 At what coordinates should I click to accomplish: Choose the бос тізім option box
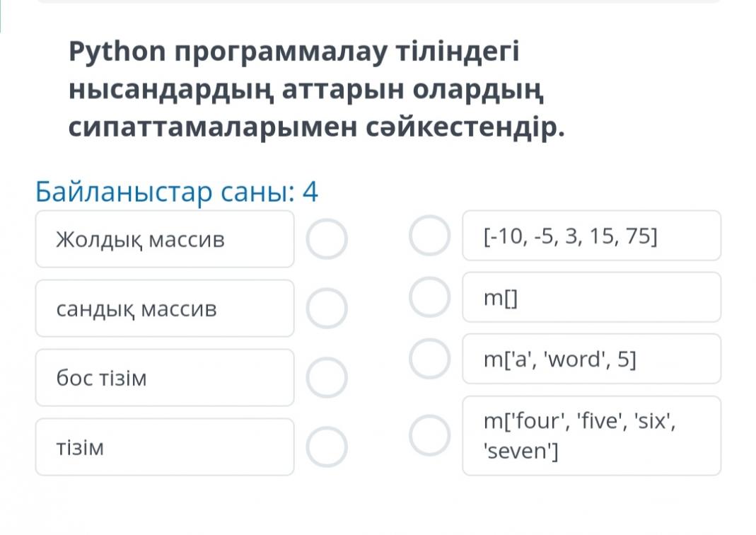[x=165, y=378]
